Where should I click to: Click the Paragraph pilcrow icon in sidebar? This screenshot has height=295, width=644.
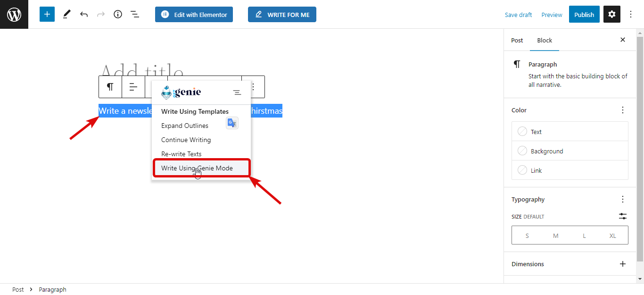pos(517,65)
